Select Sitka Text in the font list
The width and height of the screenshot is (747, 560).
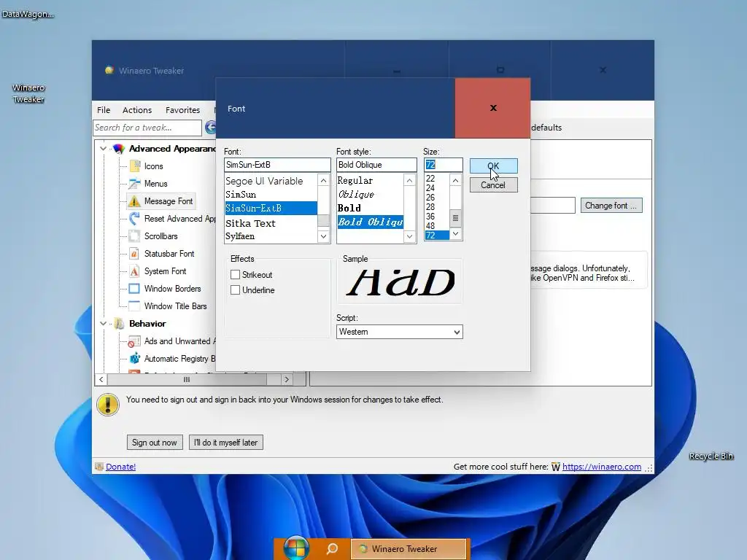(x=271, y=223)
